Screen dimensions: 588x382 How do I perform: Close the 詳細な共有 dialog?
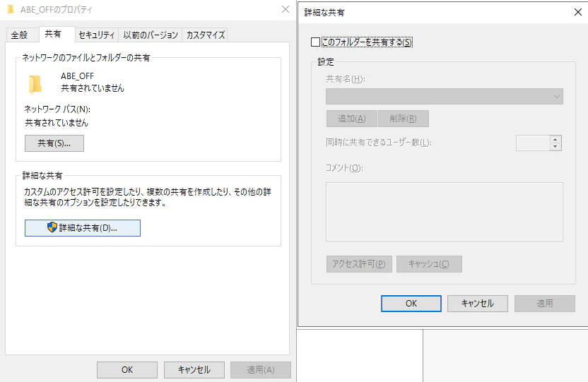click(x=578, y=12)
